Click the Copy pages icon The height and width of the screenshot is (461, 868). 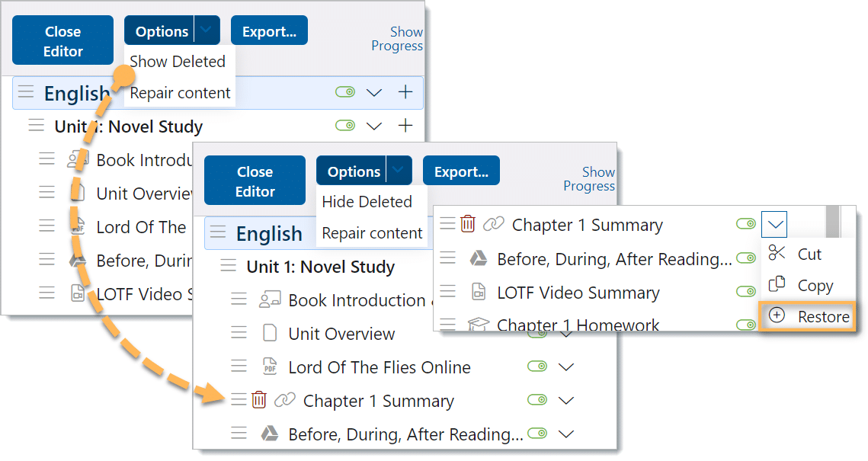pos(777,285)
